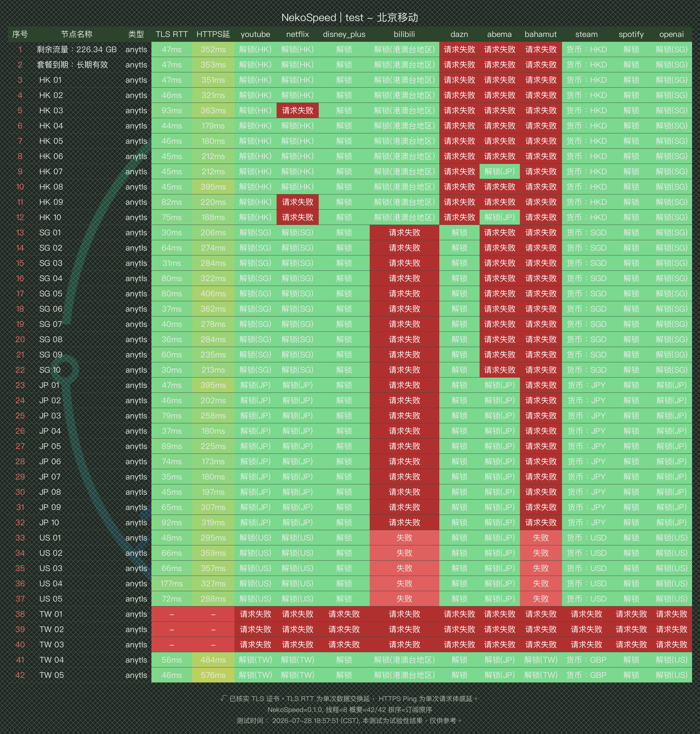Click the spotify 请求失败 cell in TW 02 row
700x734 pixels.
[631, 630]
